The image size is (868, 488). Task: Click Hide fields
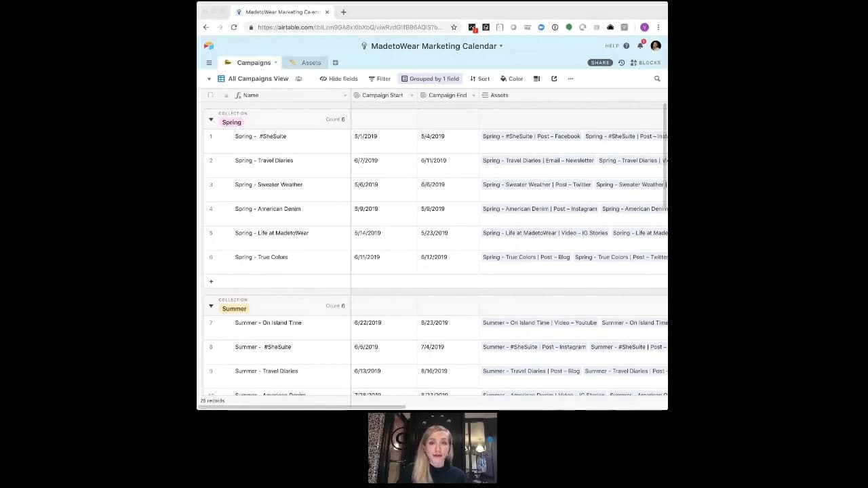coord(338,79)
